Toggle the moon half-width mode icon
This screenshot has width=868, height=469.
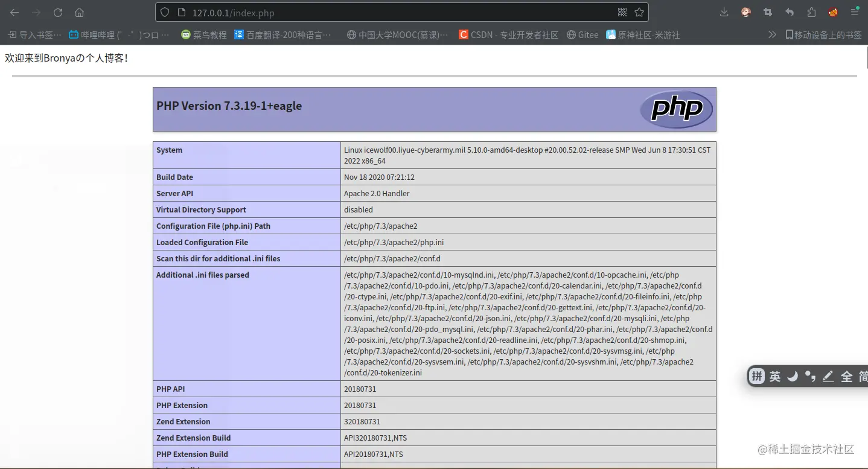[x=793, y=377]
